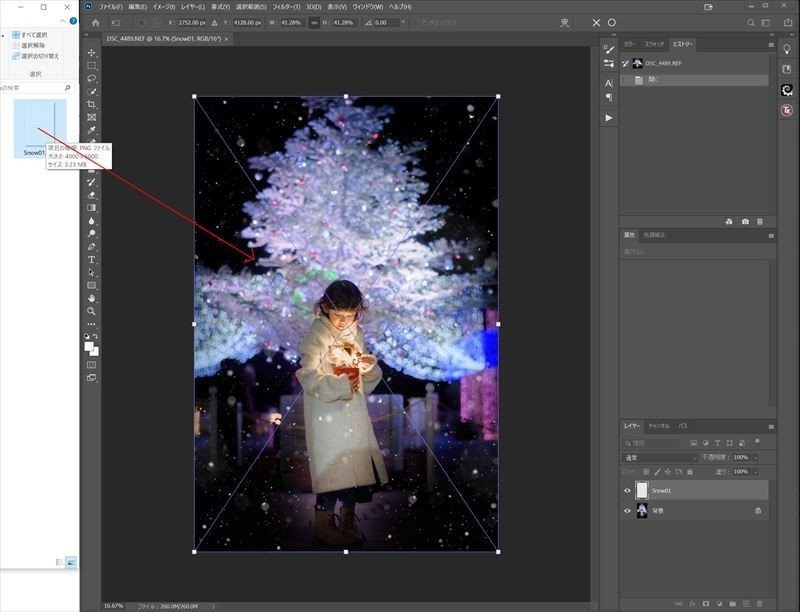Open the Character panel icon
The width and height of the screenshot is (800, 612).
pos(609,83)
